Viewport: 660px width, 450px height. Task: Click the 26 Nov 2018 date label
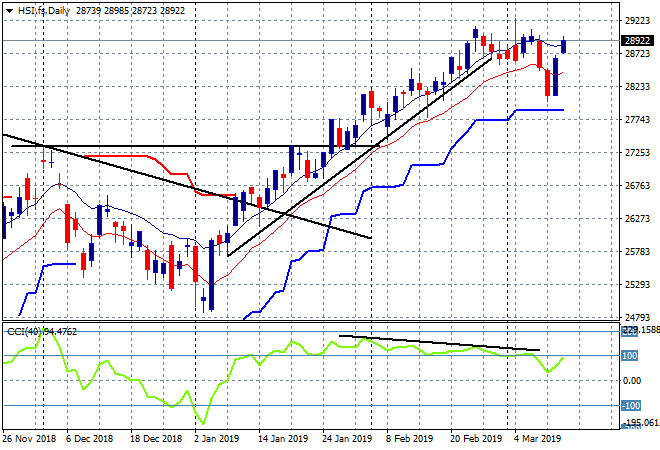click(x=29, y=439)
